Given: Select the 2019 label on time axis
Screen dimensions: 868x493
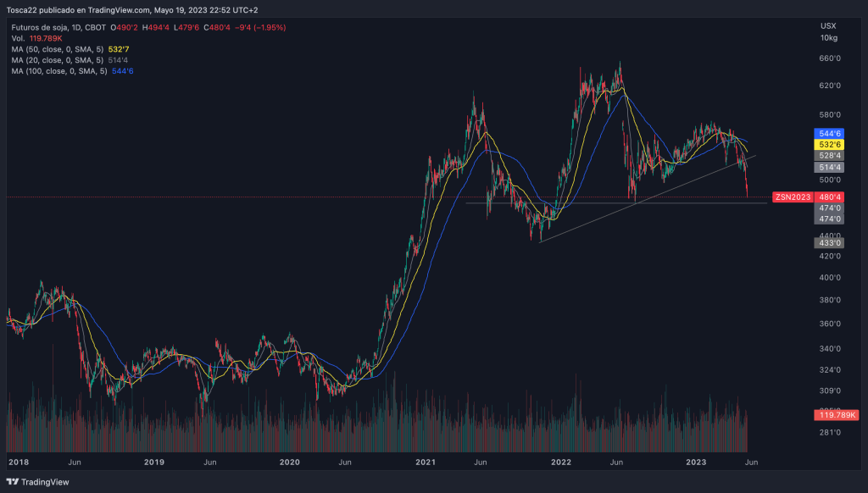Looking at the screenshot, I should pyautogui.click(x=153, y=463).
